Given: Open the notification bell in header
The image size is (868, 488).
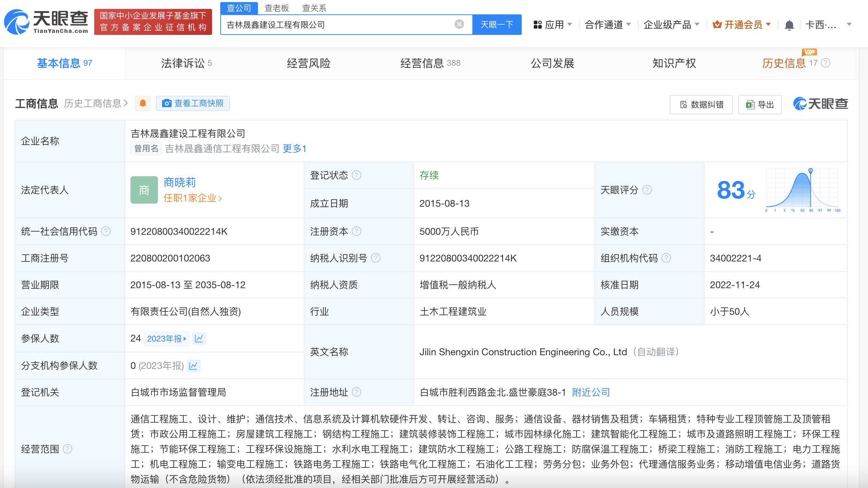Looking at the screenshot, I should pos(789,25).
